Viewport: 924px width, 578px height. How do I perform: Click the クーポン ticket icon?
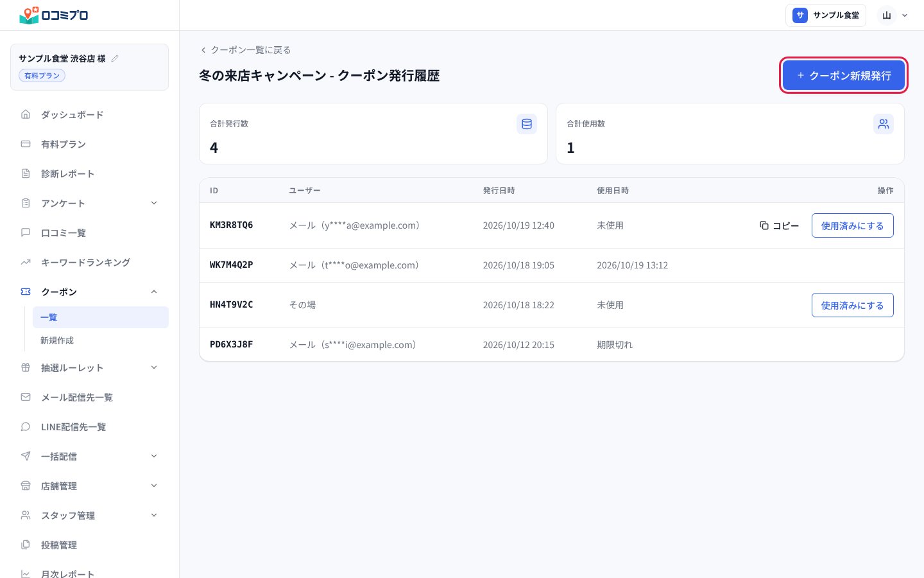[26, 292]
